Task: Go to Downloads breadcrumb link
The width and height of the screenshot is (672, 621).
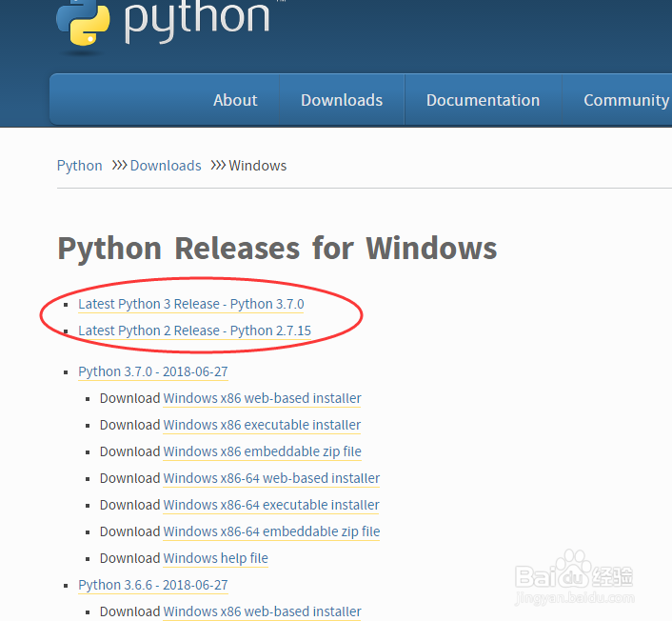Action: pos(166,166)
